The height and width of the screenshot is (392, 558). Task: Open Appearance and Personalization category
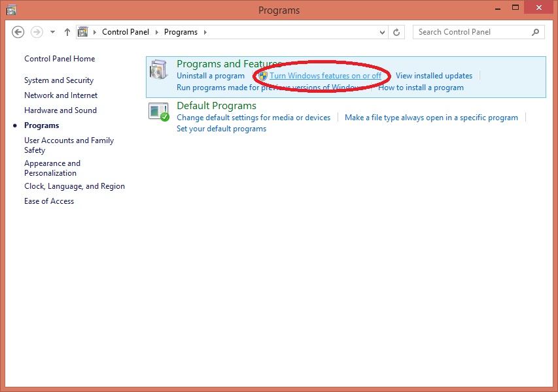[x=52, y=168]
